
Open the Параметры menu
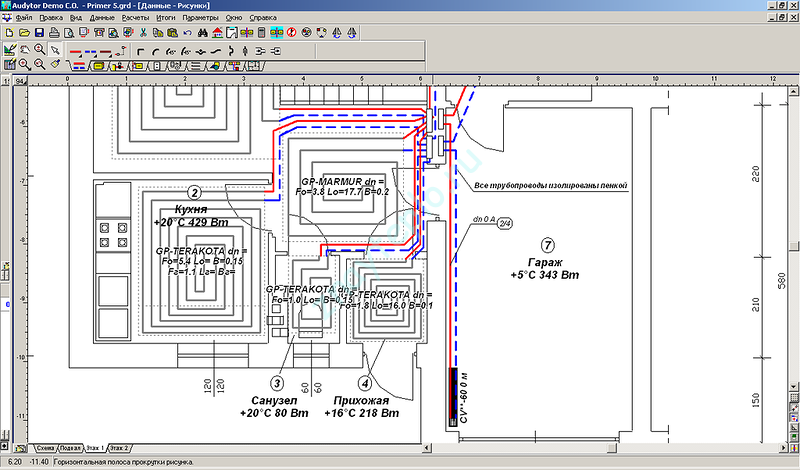203,18
